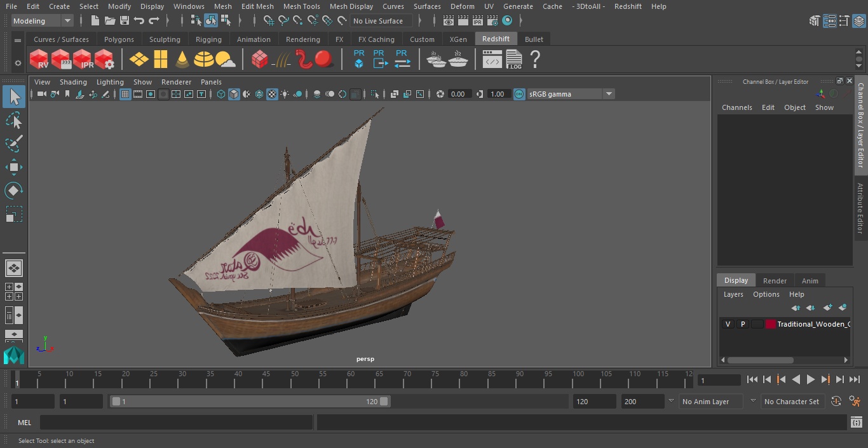The image size is (868, 448).
Task: Click the Channel Box / Layer Editor side tab
Action: (861, 125)
